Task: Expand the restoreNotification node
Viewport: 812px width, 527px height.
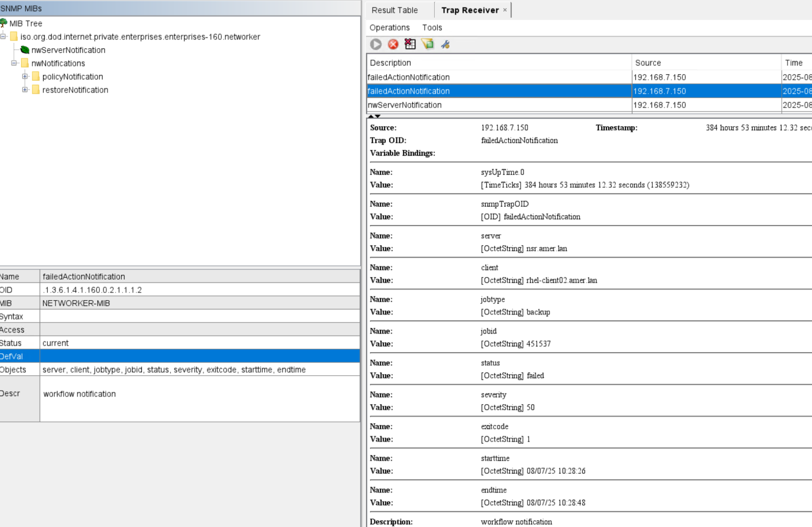Action: (24, 90)
